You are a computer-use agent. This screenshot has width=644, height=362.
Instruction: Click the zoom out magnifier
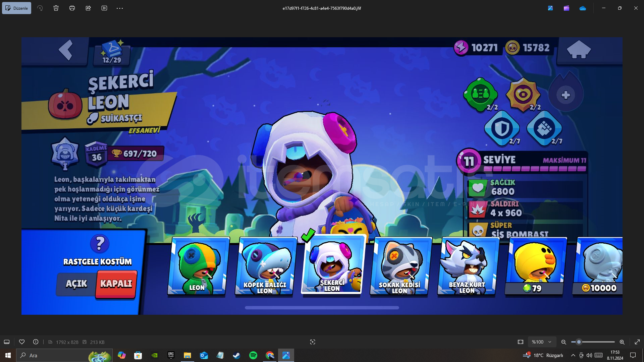[x=564, y=342]
